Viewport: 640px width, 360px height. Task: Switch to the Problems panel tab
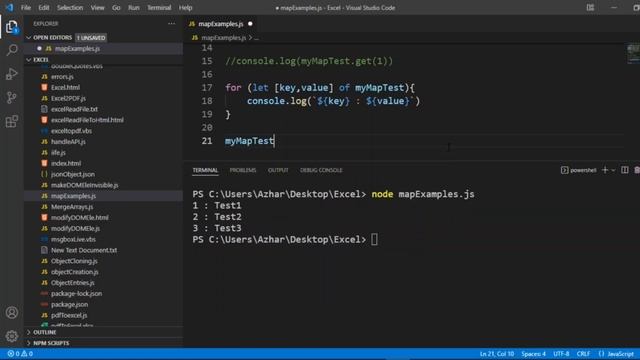point(243,170)
